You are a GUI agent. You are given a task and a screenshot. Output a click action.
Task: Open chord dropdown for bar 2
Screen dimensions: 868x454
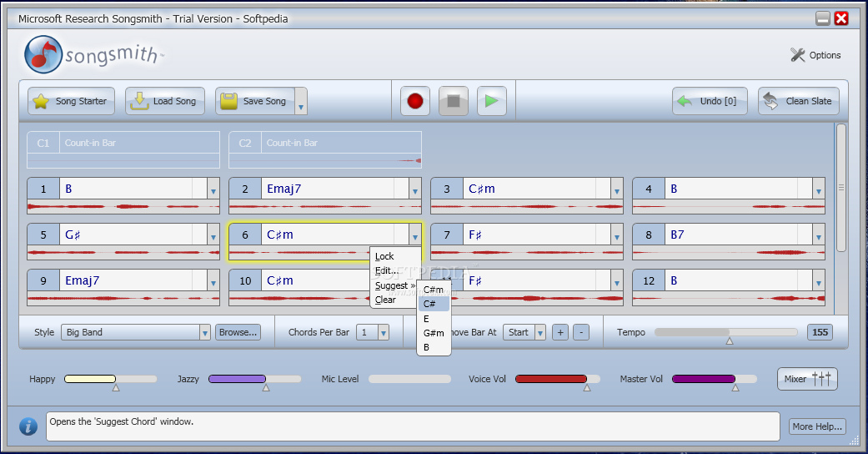point(415,189)
